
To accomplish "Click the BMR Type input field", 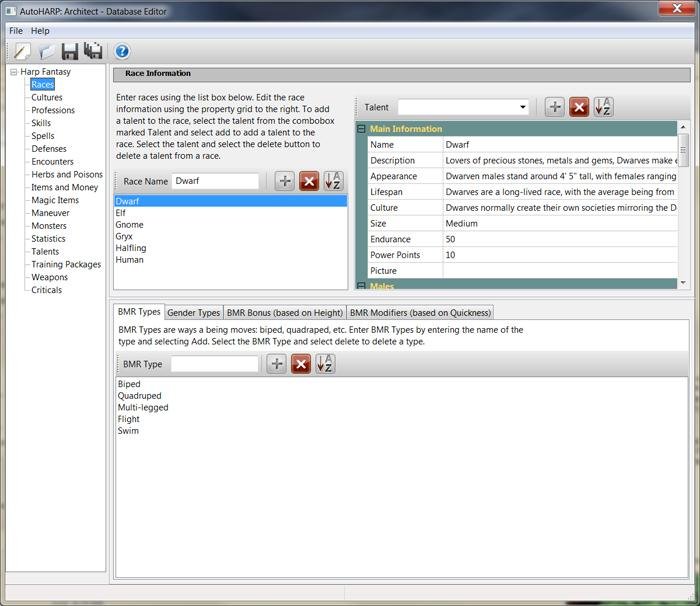I will point(214,364).
